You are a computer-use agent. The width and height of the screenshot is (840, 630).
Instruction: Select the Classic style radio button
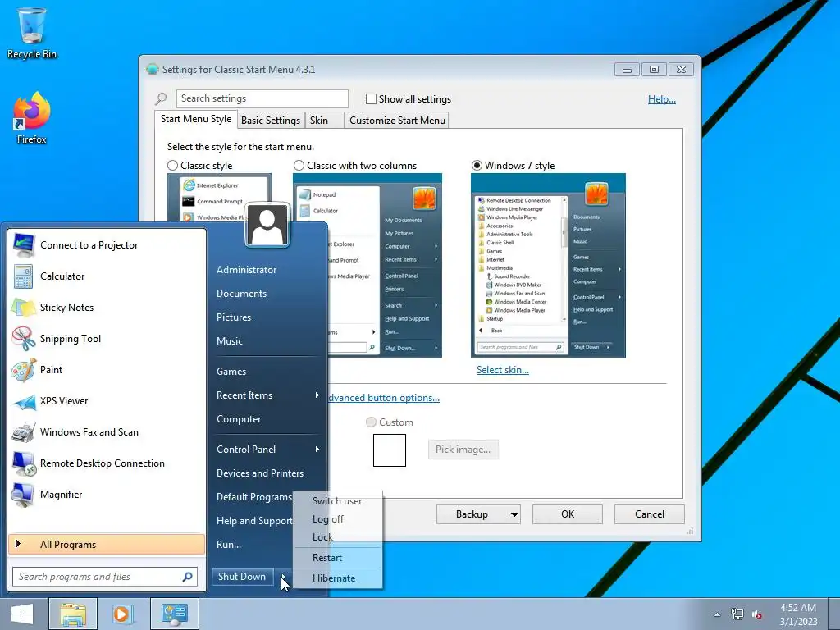pyautogui.click(x=172, y=165)
